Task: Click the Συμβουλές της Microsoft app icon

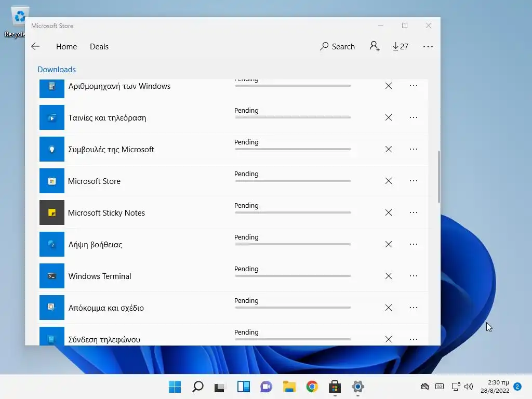Action: [52, 149]
